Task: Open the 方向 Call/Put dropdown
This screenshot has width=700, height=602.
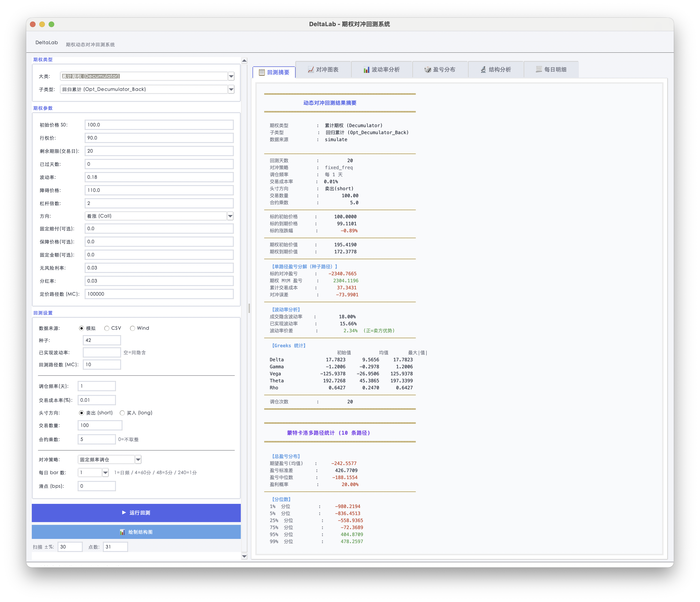Action: [x=230, y=216]
